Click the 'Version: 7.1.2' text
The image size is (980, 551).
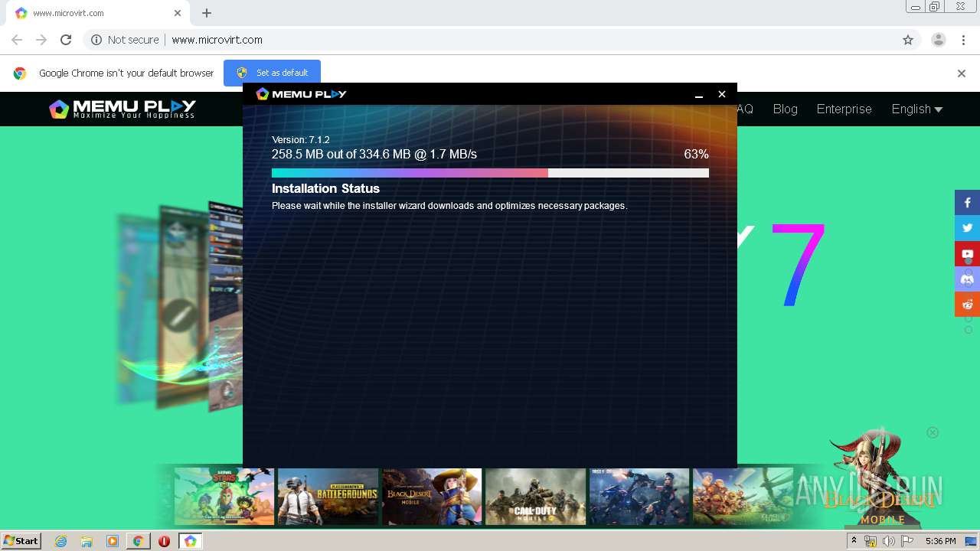tap(300, 140)
